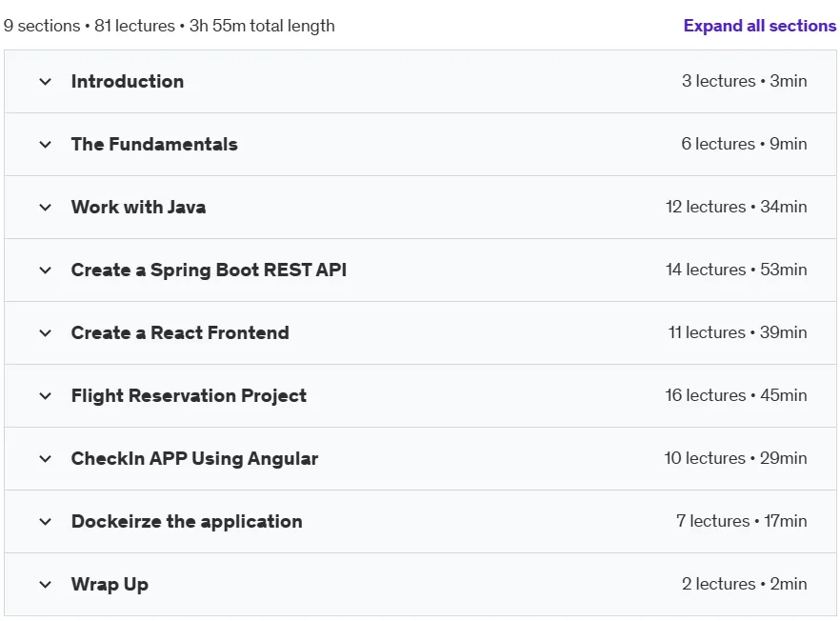Click 16 lectures • 45min summary text

pyautogui.click(x=736, y=395)
